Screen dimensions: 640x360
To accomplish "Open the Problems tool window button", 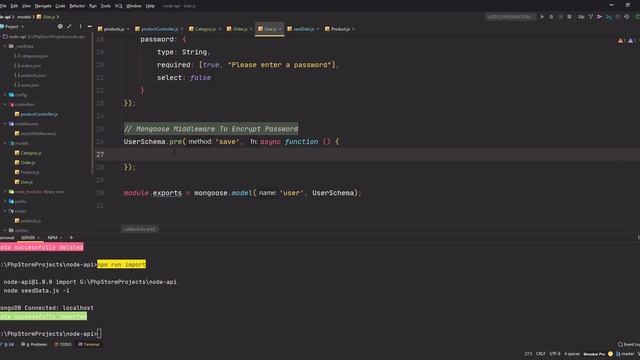I will tap(34, 344).
